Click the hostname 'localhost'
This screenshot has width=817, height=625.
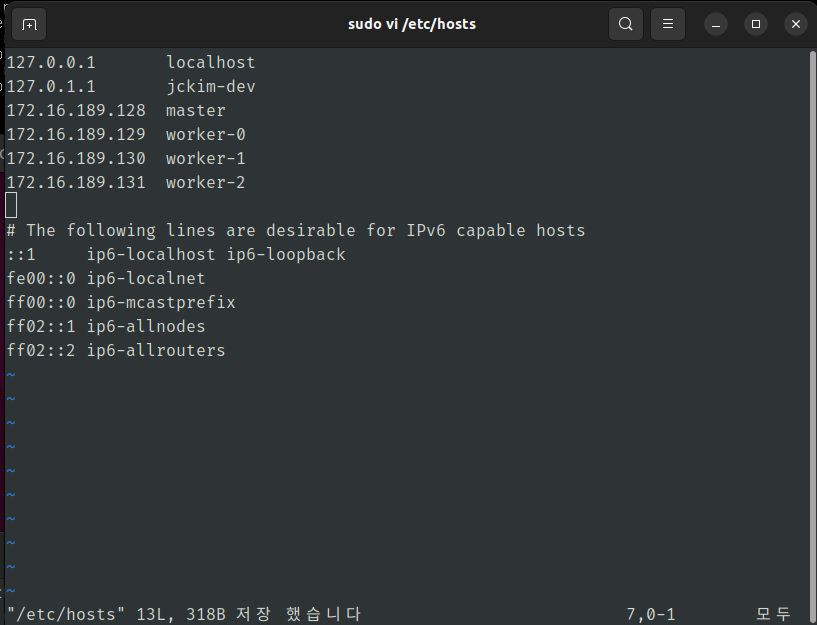[211, 62]
